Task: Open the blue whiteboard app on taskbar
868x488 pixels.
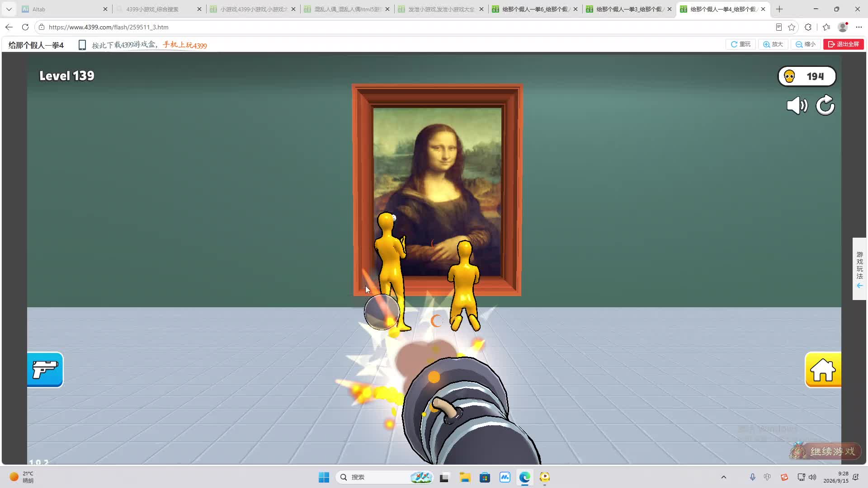Action: click(x=505, y=477)
